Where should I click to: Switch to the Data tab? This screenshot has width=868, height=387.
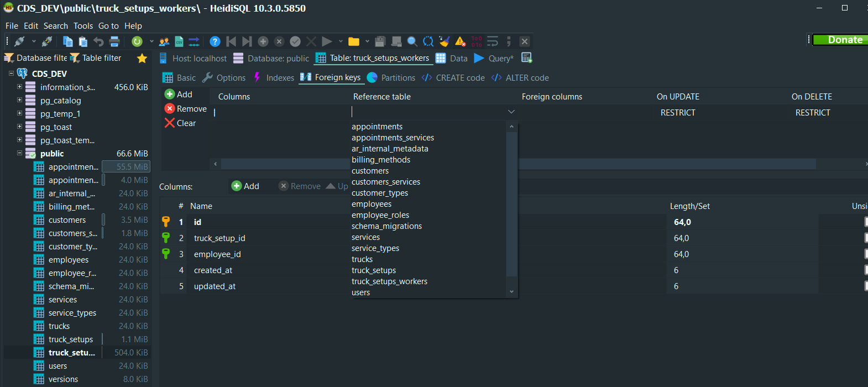tap(452, 58)
